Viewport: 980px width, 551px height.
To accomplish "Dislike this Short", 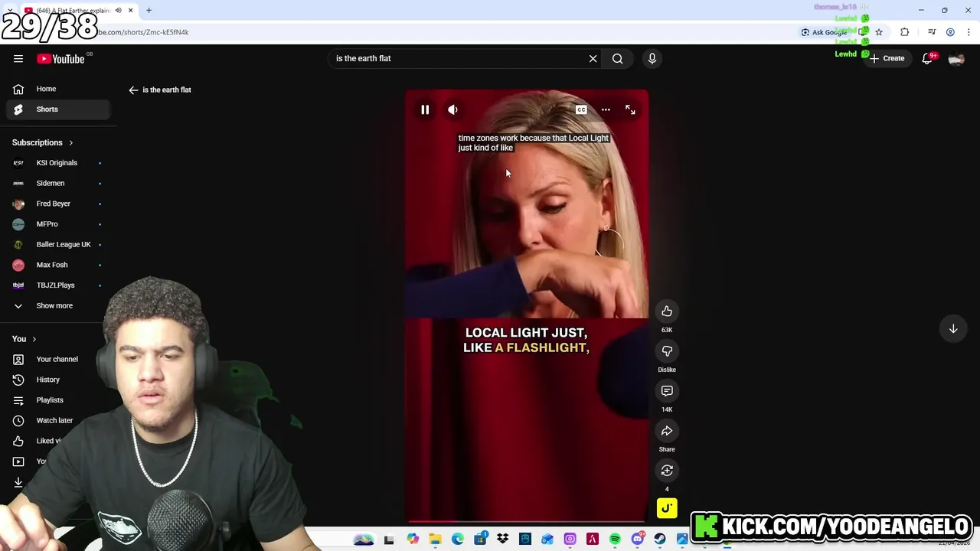I will [667, 351].
